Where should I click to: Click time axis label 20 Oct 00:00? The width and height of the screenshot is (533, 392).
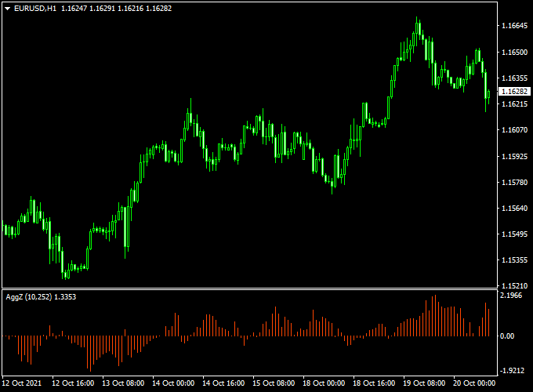click(x=474, y=383)
